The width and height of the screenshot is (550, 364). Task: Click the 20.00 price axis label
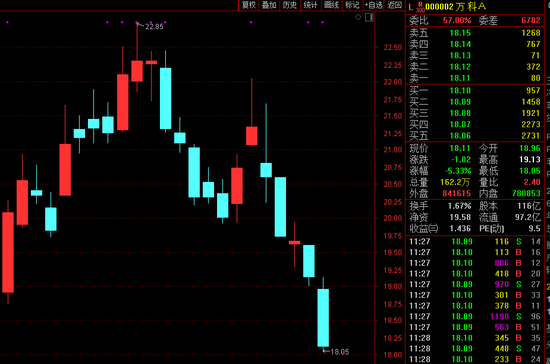393,218
